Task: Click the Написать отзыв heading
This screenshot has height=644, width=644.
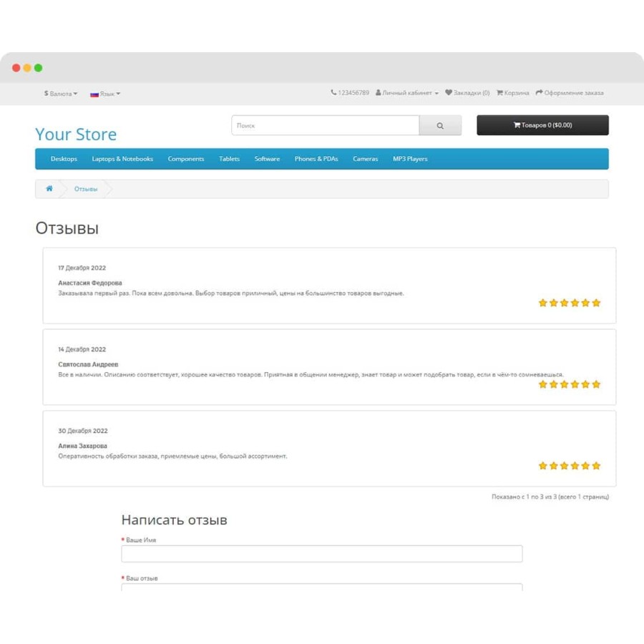Action: coord(174,520)
